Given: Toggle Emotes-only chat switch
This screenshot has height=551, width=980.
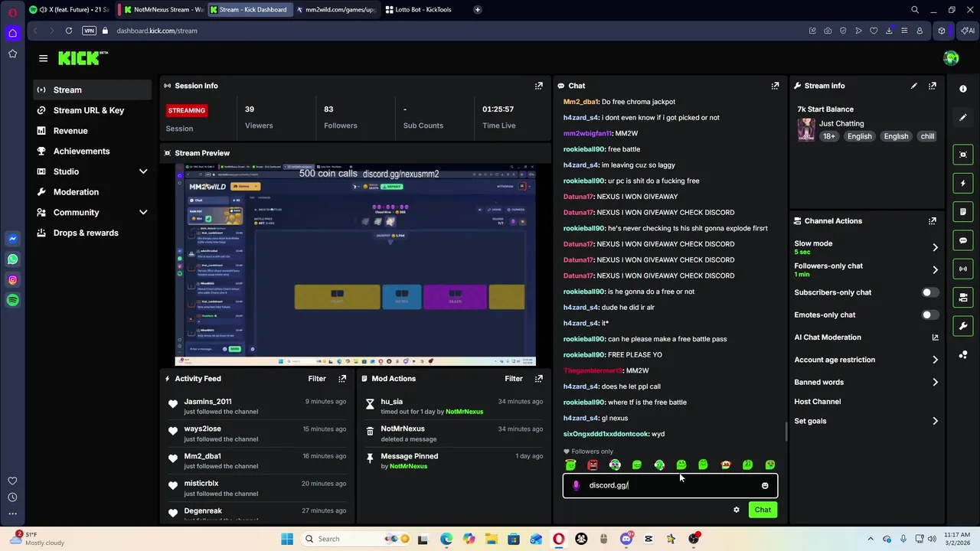Looking at the screenshot, I should tap(929, 315).
